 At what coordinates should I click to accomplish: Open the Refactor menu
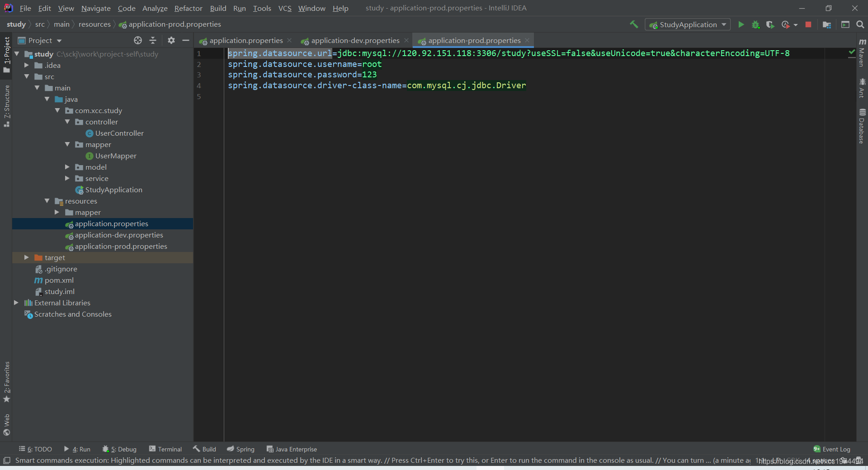point(189,8)
